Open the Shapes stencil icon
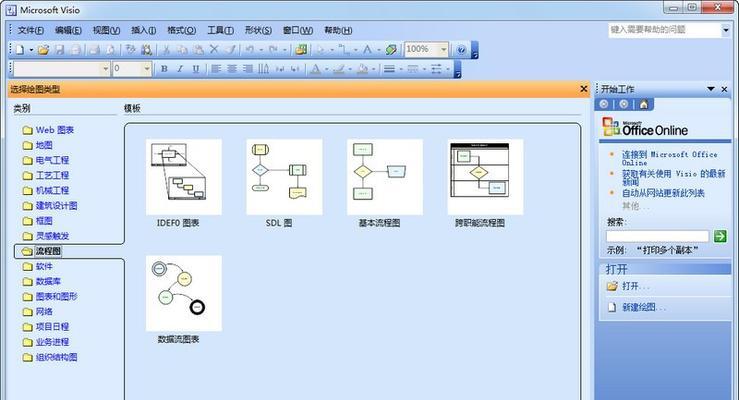739x400 pixels. 301,49
